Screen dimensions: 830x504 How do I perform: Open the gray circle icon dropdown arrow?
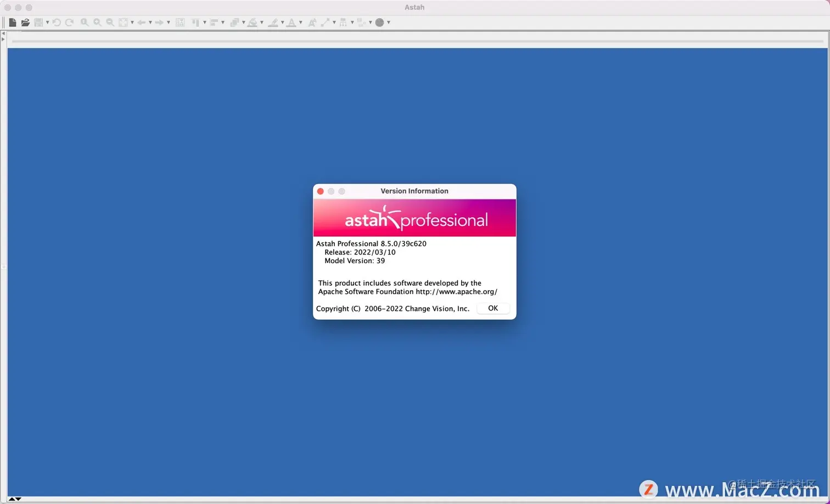point(389,22)
